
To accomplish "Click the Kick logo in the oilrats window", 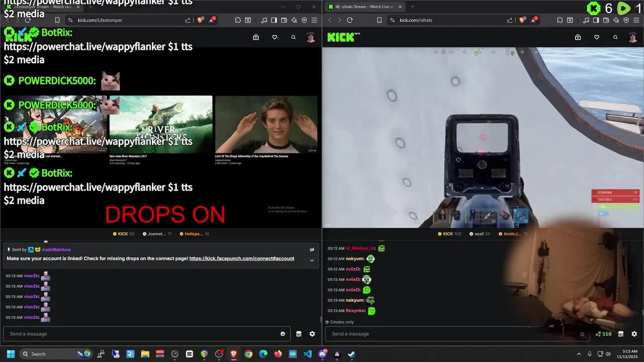I will 344,37.
